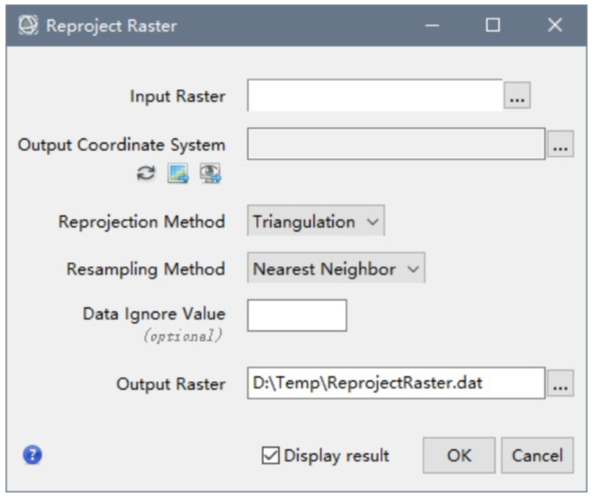Screen dimensions: 595x499
Task: Click the Output Raster path field
Action: pyautogui.click(x=396, y=383)
